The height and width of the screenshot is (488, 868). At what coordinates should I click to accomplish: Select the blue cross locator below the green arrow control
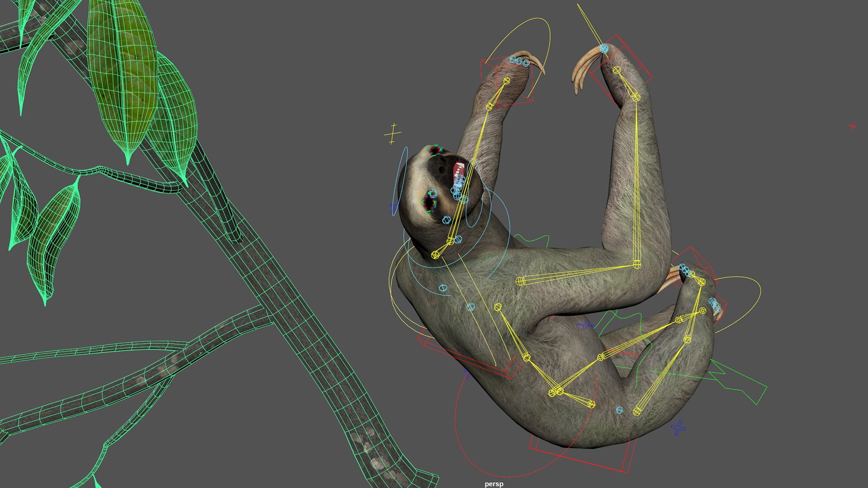(678, 427)
